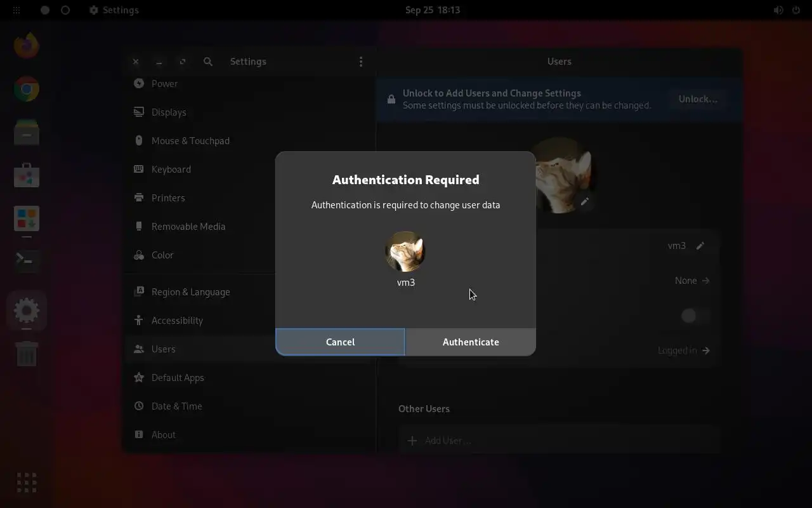The height and width of the screenshot is (508, 812).
Task: Open Trash from the dock
Action: (x=27, y=354)
